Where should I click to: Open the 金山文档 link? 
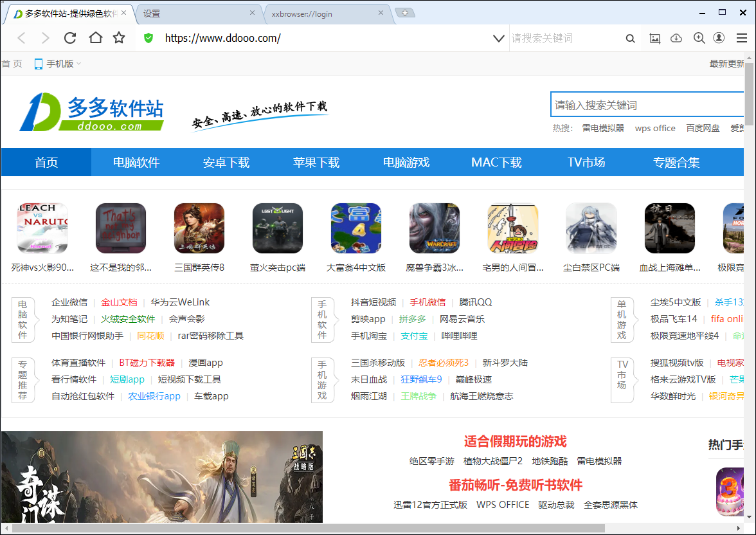pos(119,302)
